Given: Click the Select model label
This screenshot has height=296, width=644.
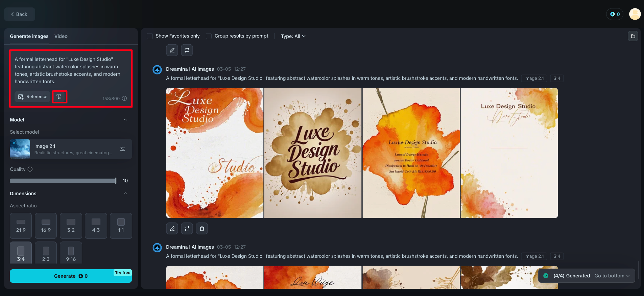Looking at the screenshot, I should [24, 132].
